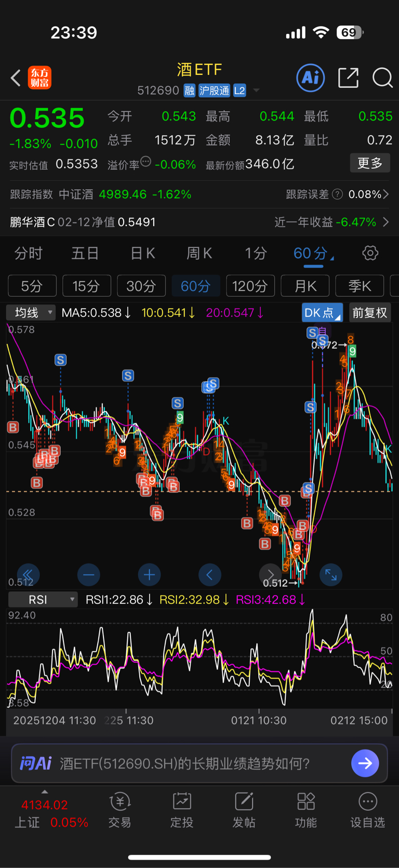Tap the 0121 10:30 time axis marker
The image size is (399, 868).
(x=259, y=720)
